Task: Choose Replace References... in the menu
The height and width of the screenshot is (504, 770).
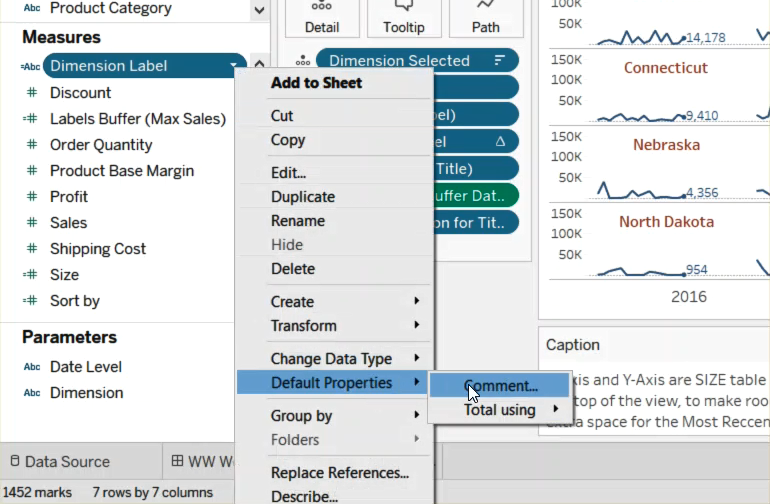Action: pos(340,473)
